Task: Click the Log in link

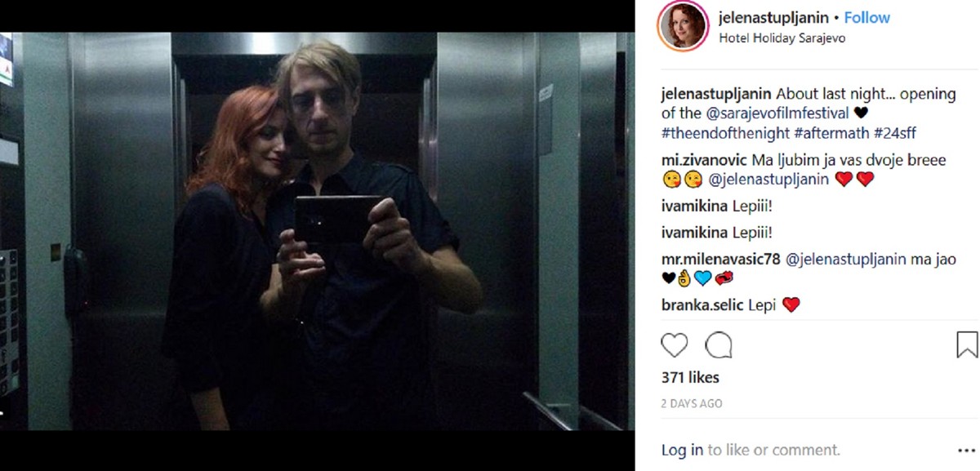Action: [x=682, y=450]
